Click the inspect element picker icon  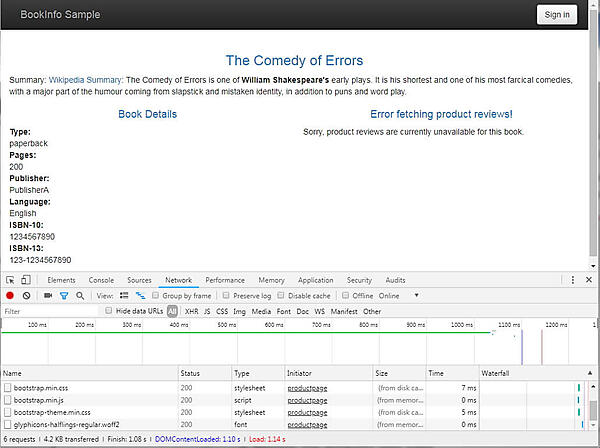[10, 281]
